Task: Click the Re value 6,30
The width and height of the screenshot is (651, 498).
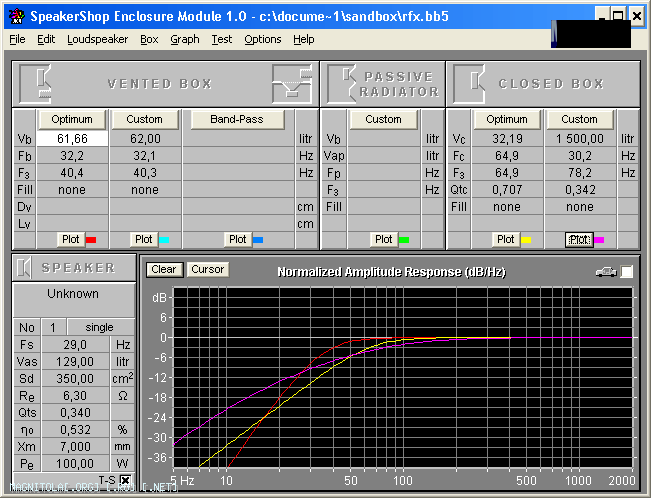Action: (x=75, y=396)
